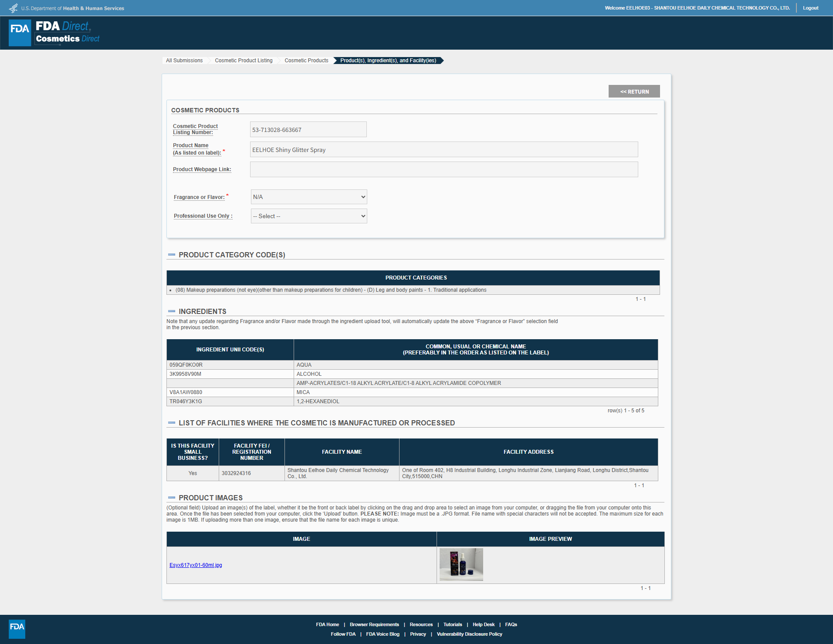833x644 pixels.
Task: Open the Esyx617yx01-60ml.jpg image link
Action: pyautogui.click(x=196, y=565)
